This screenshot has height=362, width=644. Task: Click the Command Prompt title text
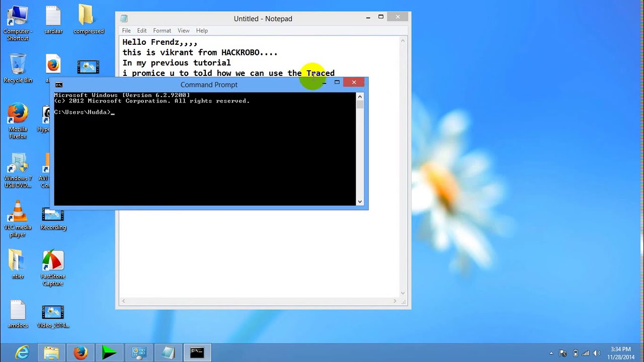point(209,84)
